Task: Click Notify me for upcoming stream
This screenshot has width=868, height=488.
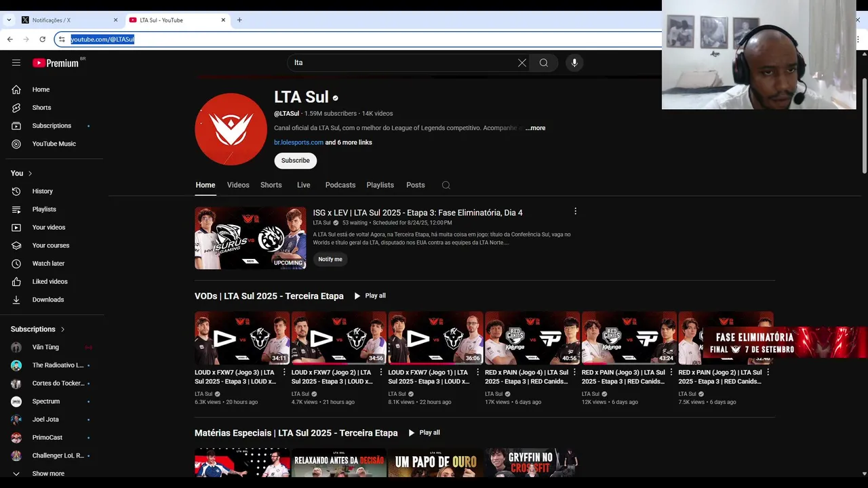Action: pos(330,259)
